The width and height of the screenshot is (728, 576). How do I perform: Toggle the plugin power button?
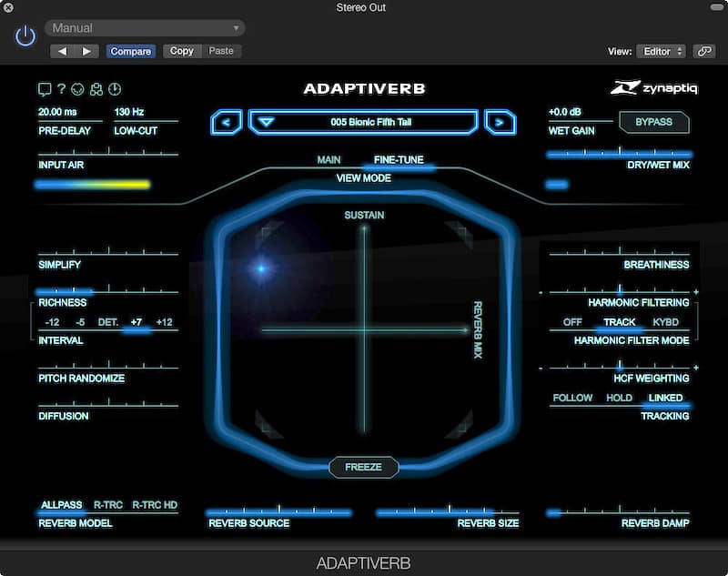(25, 36)
